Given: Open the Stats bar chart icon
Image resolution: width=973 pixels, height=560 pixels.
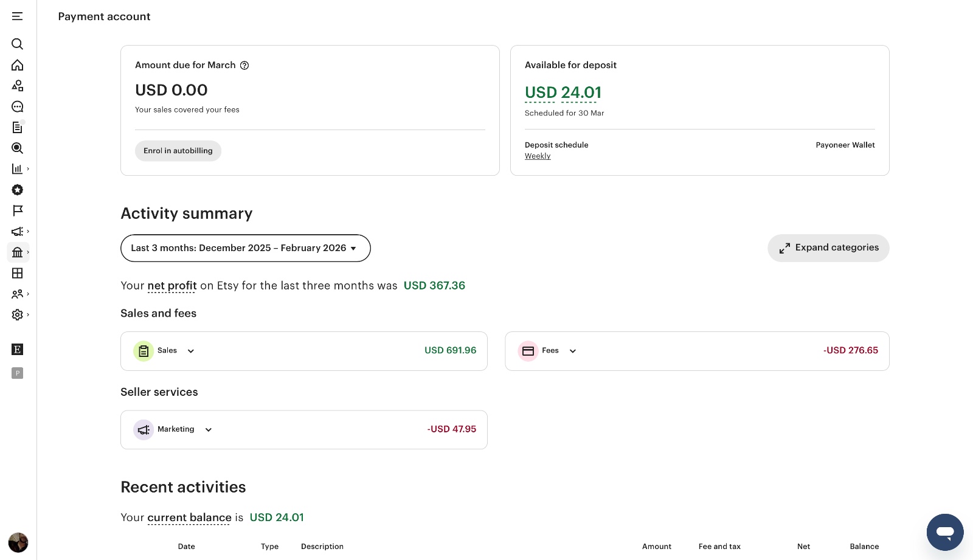Looking at the screenshot, I should click(x=17, y=169).
